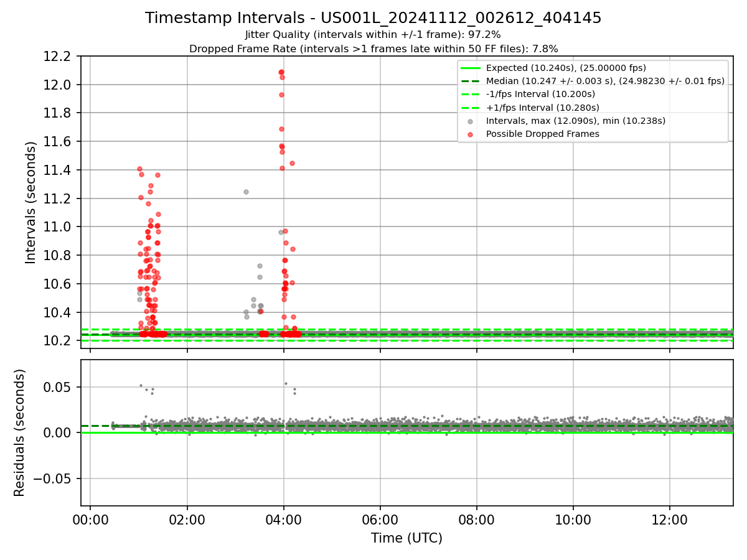Click the plot title 'Timestamp Intervals - US001L_20241112_002612_404145'
Image resolution: width=747 pixels, height=560 pixels.
[x=374, y=18]
